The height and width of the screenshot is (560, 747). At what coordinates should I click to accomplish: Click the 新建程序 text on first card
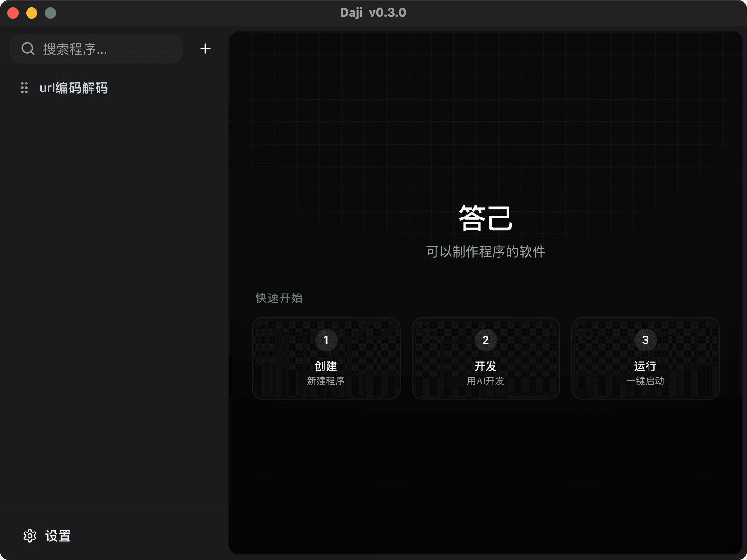[326, 381]
